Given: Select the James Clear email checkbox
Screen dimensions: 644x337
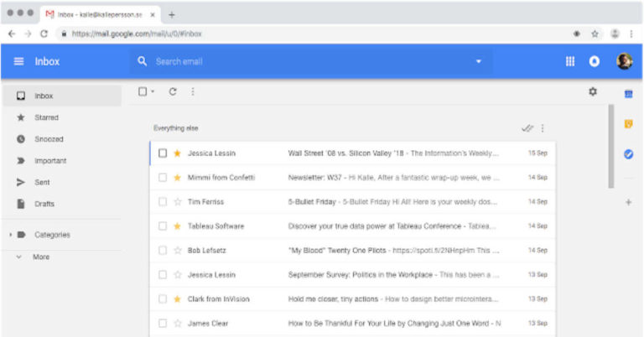Looking at the screenshot, I should 163,323.
